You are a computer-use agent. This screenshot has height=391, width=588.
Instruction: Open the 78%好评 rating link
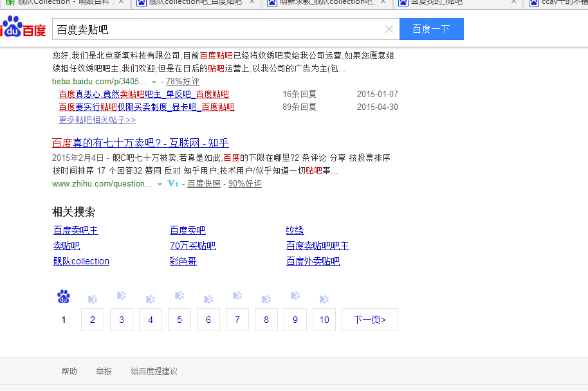click(183, 81)
